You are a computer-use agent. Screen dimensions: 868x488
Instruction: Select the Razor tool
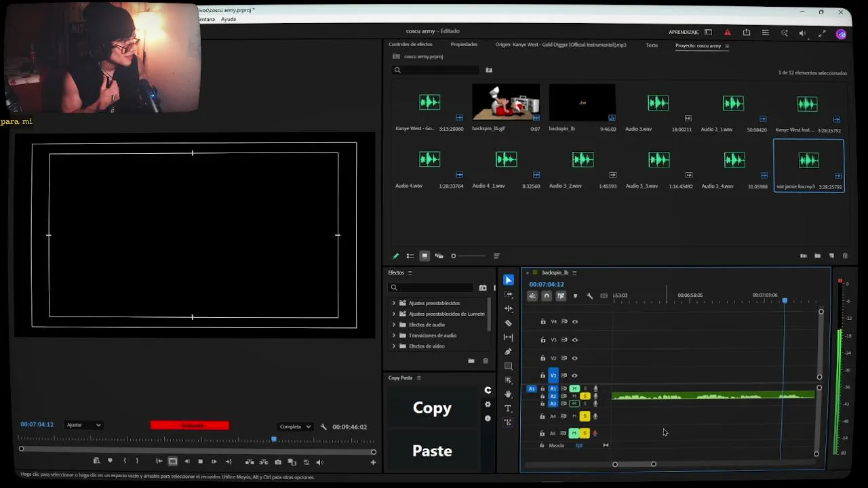tap(509, 323)
